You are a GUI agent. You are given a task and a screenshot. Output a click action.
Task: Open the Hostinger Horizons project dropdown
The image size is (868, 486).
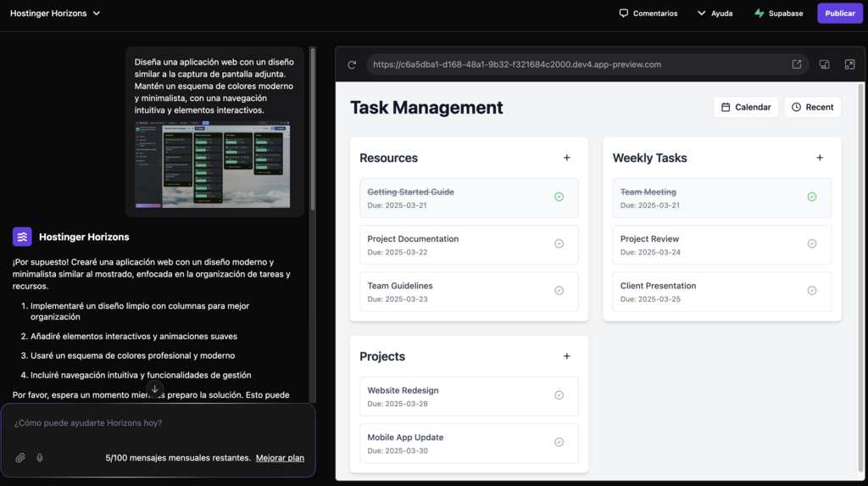click(55, 14)
